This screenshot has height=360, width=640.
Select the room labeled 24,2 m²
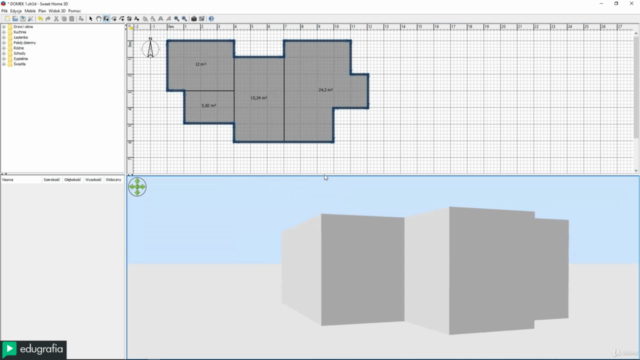coord(325,90)
